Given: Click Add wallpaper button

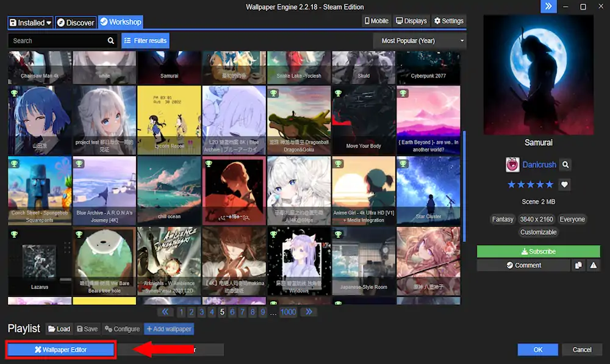Looking at the screenshot, I should (169, 329).
